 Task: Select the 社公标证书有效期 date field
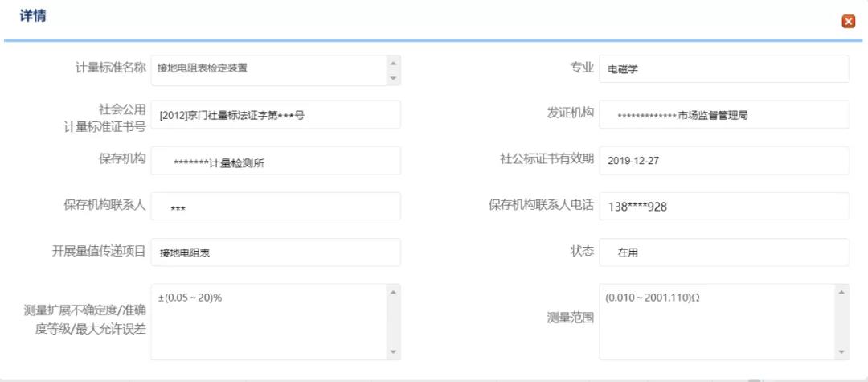click(723, 160)
